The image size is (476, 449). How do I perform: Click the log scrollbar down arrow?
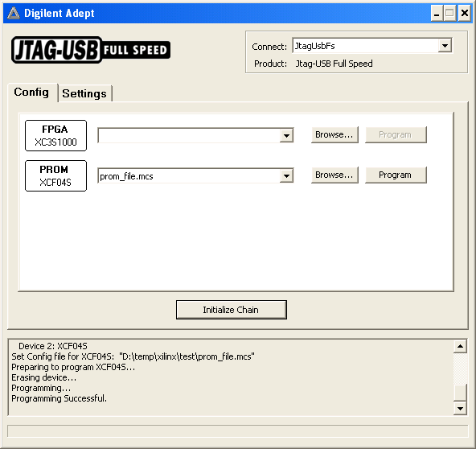pos(460,408)
